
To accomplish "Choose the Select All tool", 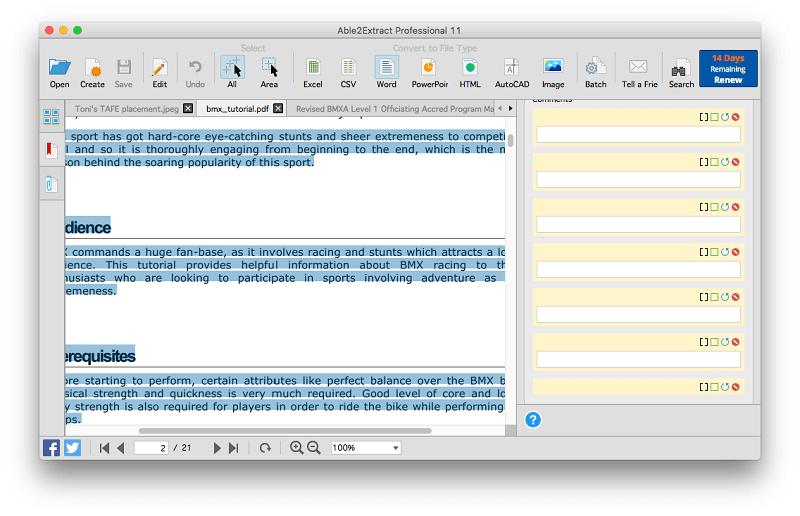I will click(x=232, y=72).
